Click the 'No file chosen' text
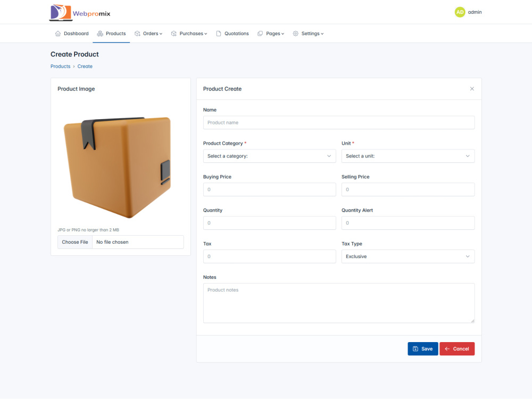 point(112,242)
